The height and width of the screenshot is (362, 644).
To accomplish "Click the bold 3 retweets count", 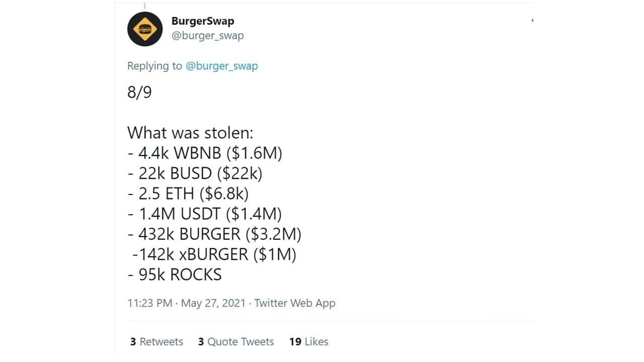I will (132, 342).
